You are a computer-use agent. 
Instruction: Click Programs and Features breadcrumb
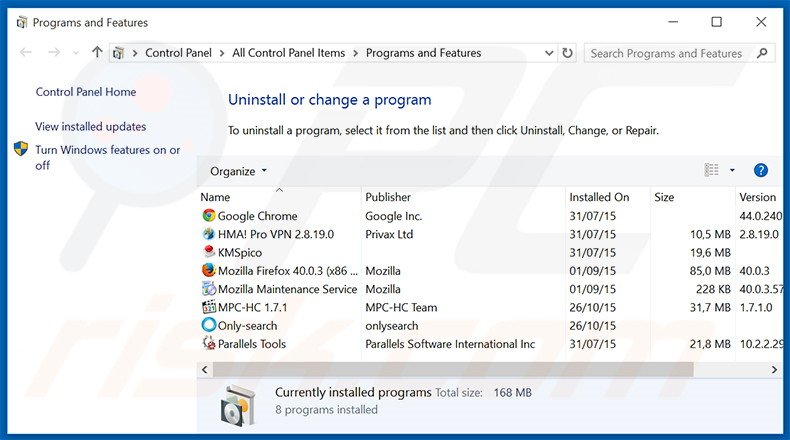[x=423, y=53]
